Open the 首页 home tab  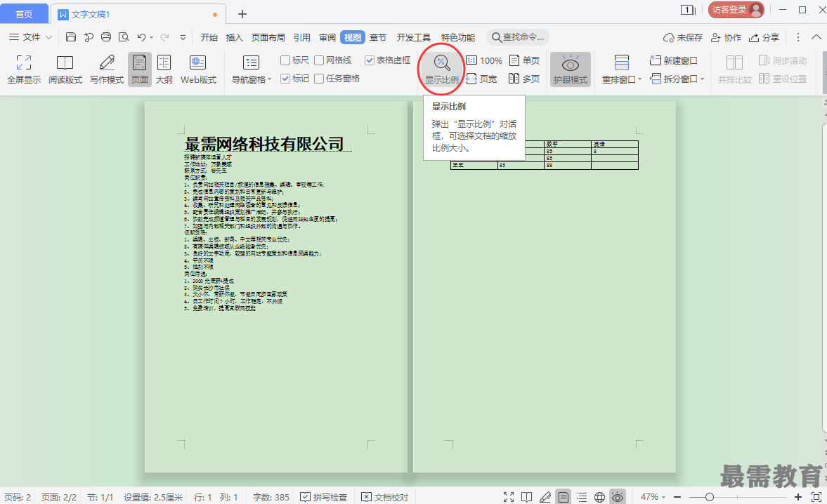(x=24, y=14)
